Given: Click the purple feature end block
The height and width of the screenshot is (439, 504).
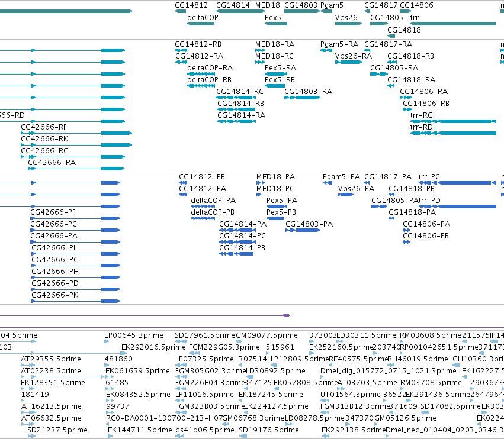Looking at the screenshot, I should 286,315.
